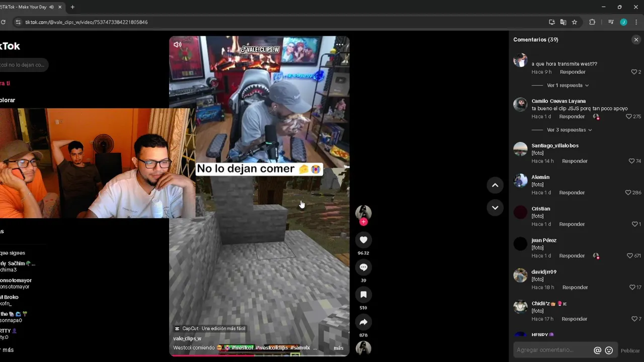Click the Publicar button
This screenshot has height=362, width=644.
[x=630, y=350]
